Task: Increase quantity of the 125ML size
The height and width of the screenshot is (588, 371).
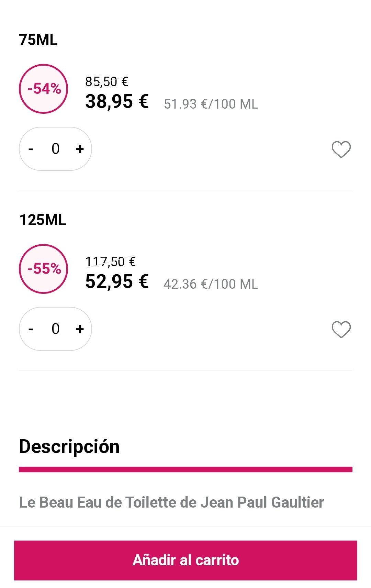Action: pyautogui.click(x=80, y=329)
